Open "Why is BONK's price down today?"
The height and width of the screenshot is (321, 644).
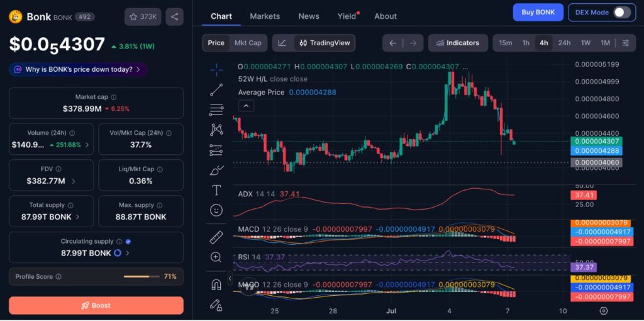(x=78, y=69)
